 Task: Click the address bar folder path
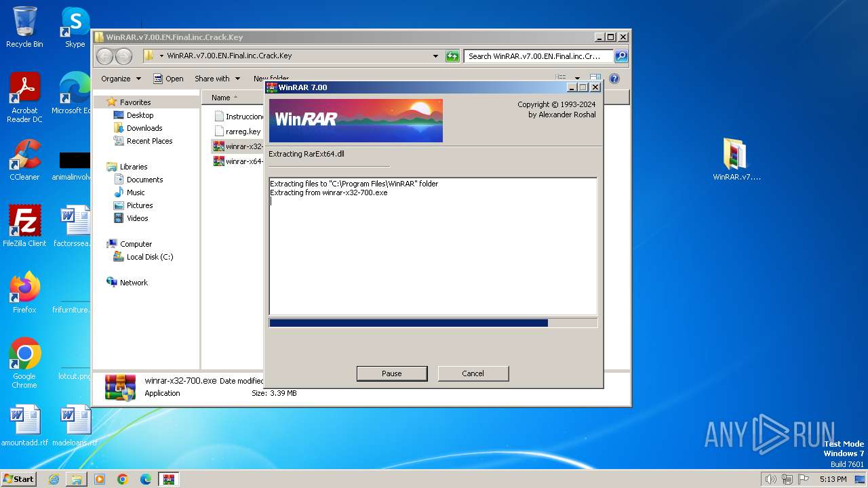pos(229,56)
